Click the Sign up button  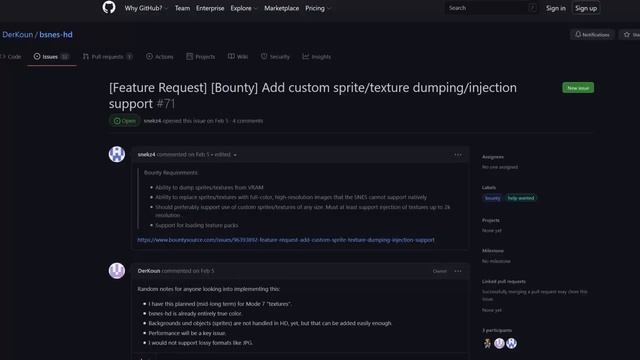pos(586,8)
